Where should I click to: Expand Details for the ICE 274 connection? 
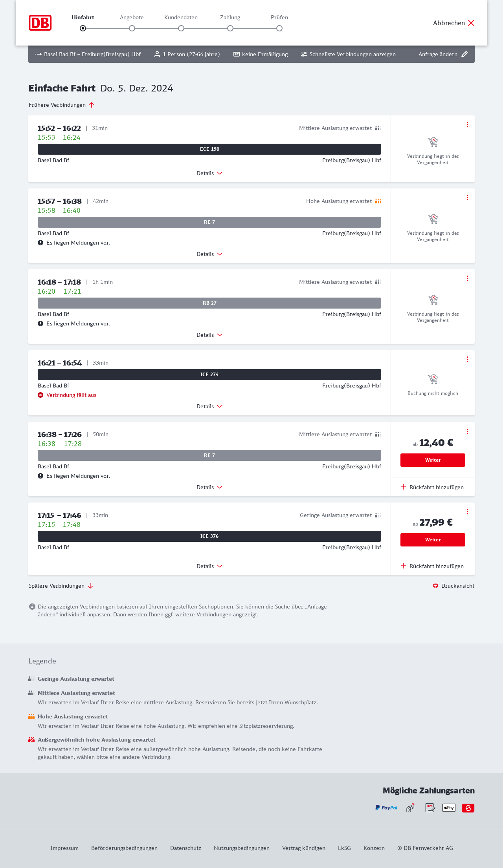[x=209, y=406]
